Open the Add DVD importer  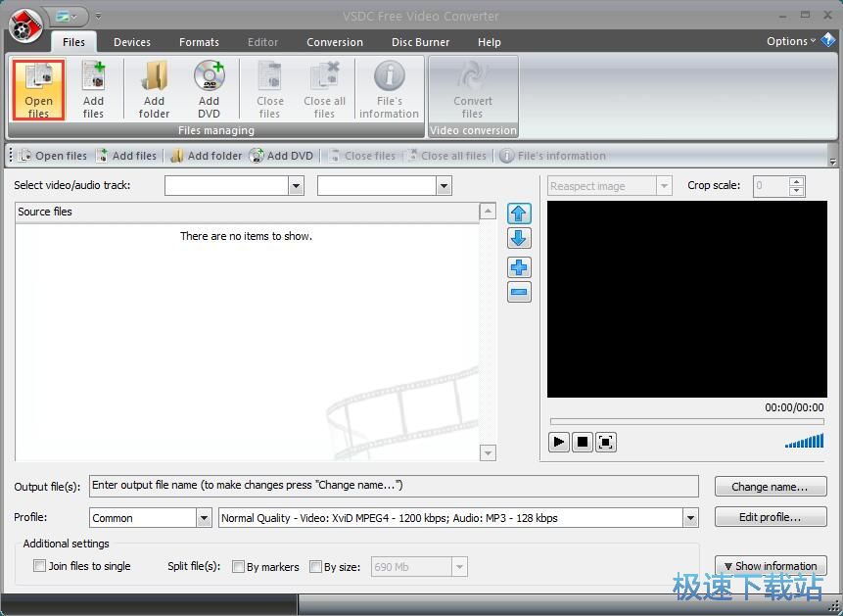(x=208, y=89)
